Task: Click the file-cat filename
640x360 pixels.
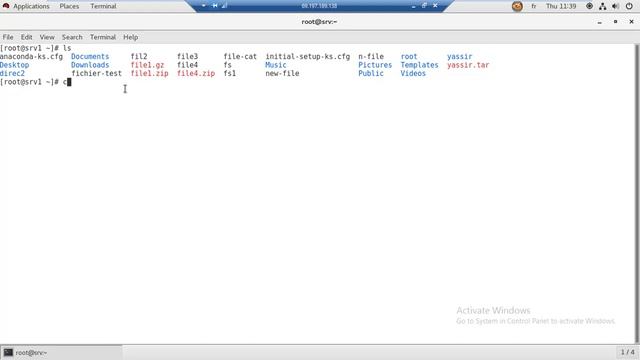Action: pyautogui.click(x=240, y=57)
